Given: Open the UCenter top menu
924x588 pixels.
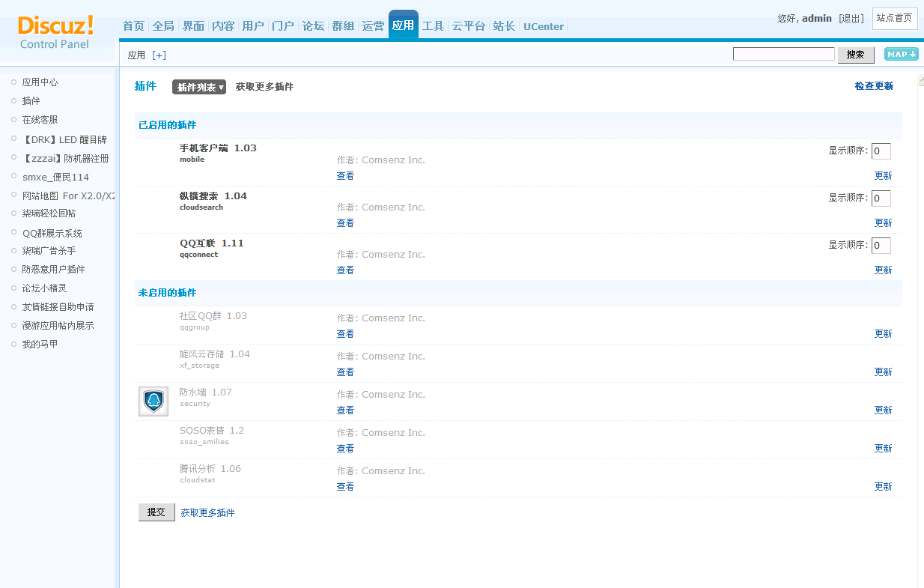Looking at the screenshot, I should 544,26.
